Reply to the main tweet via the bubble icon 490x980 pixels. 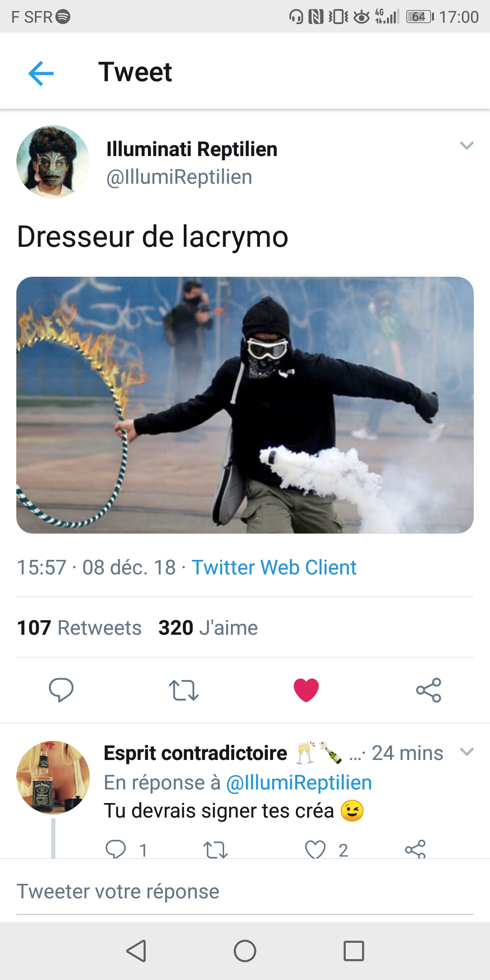coord(61,690)
